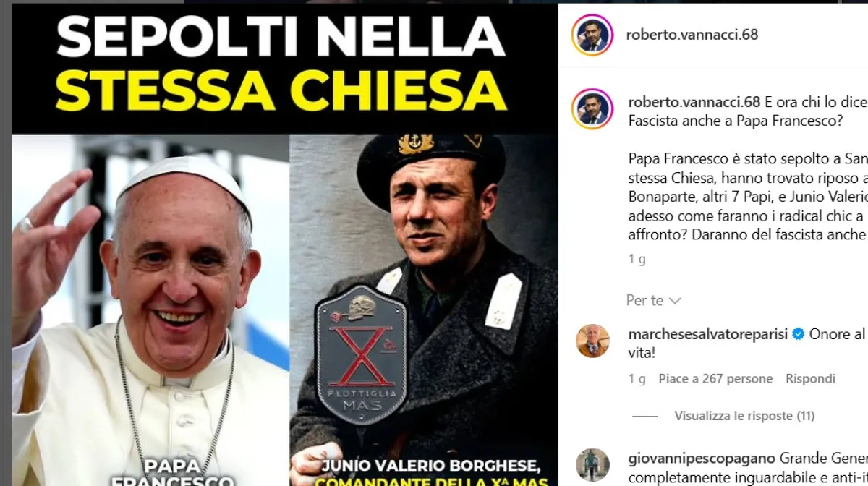Viewport: 868px width, 486px height.
Task: Open Piace a 267 persone likes list
Action: 715,378
